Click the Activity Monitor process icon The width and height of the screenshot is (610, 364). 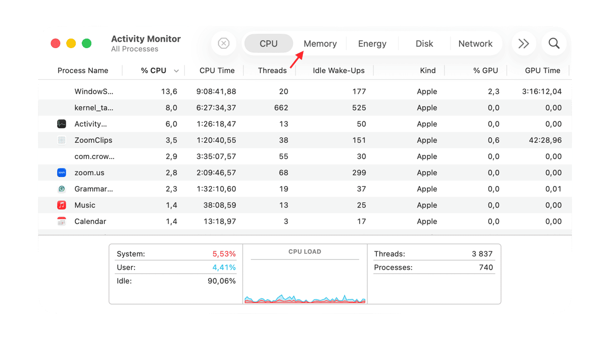62,124
